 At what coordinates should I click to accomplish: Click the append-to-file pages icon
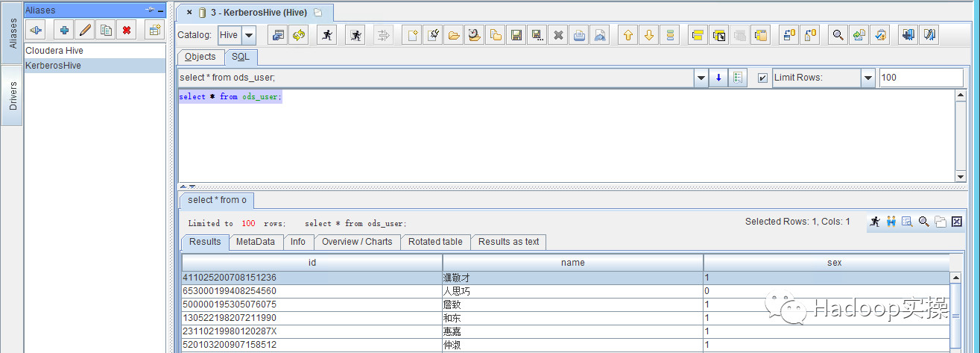click(495, 35)
